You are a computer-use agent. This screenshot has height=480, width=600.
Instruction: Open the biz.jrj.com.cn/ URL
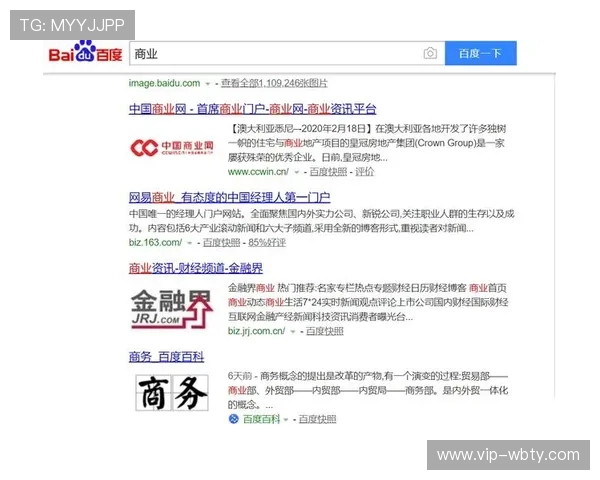(256, 331)
